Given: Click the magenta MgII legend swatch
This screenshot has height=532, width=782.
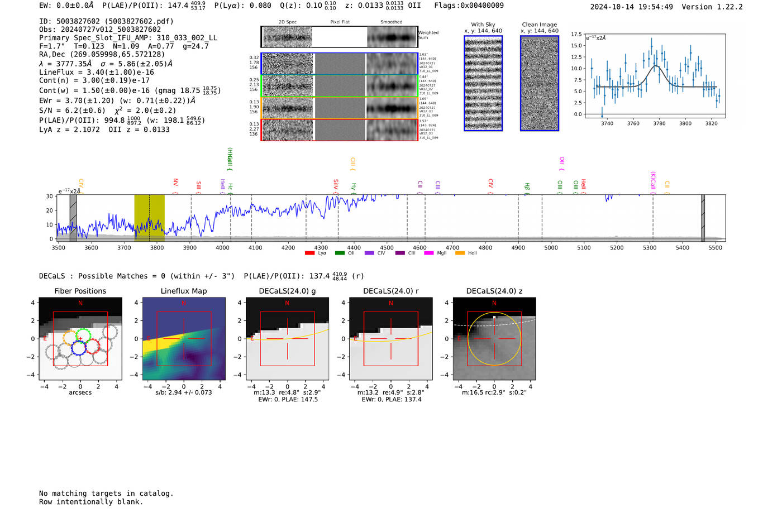Looking at the screenshot, I should tap(429, 253).
